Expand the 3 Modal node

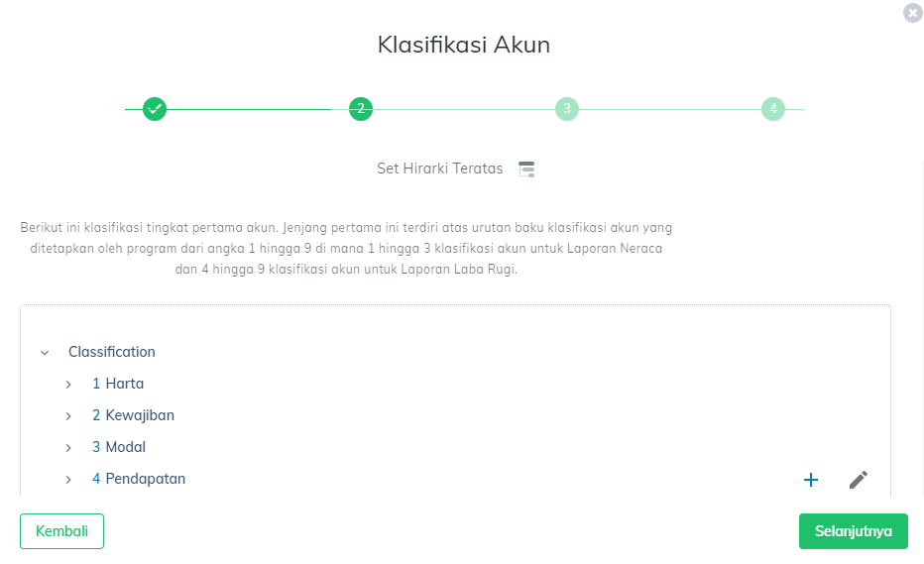pyautogui.click(x=68, y=448)
